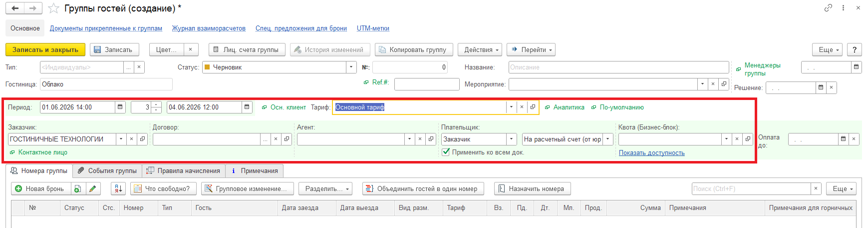
Task: Open the Мероприятие record icon
Action: pos(724,84)
